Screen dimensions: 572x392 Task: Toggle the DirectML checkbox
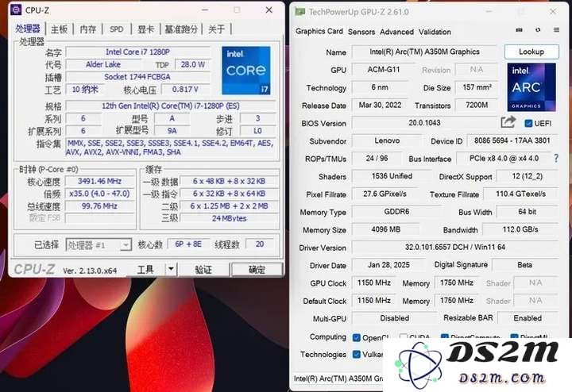click(514, 337)
